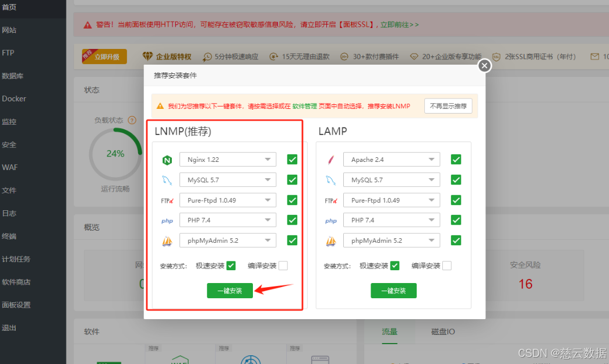Uncheck PHP 7.4 in LNMP

coord(292,220)
